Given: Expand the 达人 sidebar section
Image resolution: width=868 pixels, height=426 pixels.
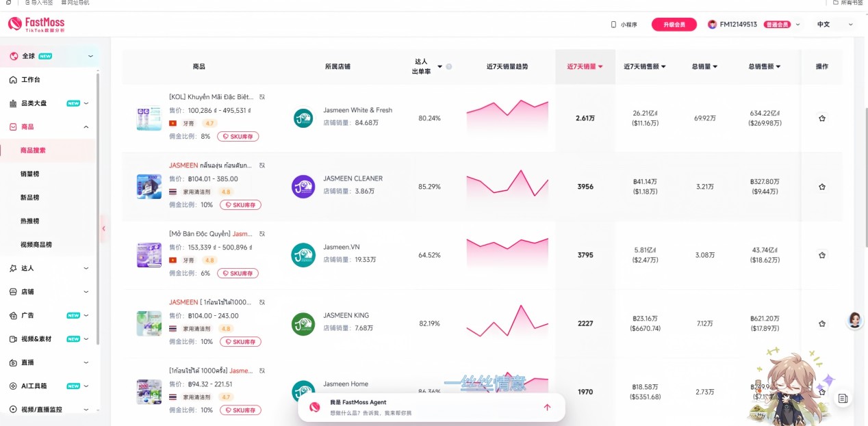Looking at the screenshot, I should click(51, 268).
